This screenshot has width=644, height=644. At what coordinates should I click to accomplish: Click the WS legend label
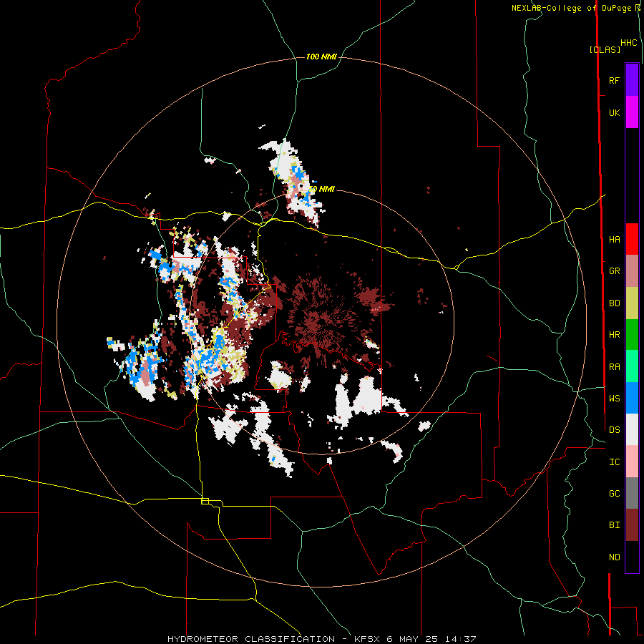pos(614,398)
